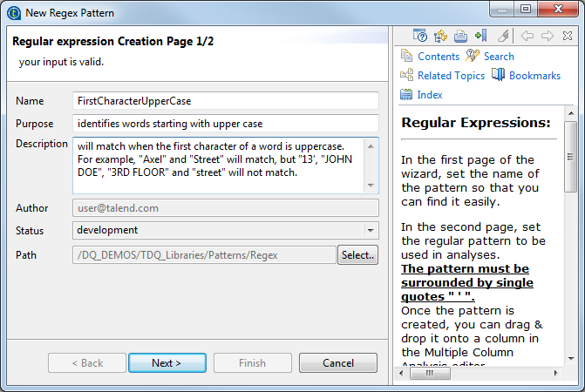This screenshot has width=585, height=392.
Task: Click the help Back arrow icon
Action: coord(527,36)
